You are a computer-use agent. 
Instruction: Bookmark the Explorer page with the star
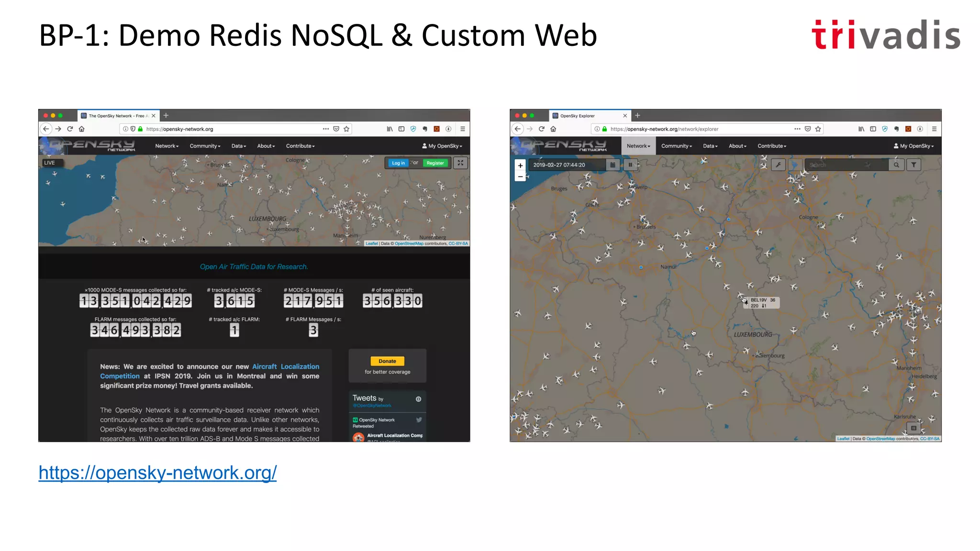(818, 129)
